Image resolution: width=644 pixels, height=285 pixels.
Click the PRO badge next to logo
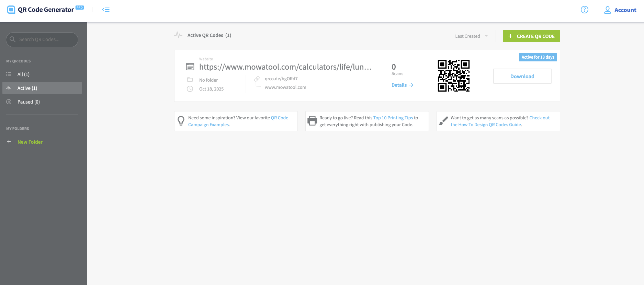click(x=80, y=8)
